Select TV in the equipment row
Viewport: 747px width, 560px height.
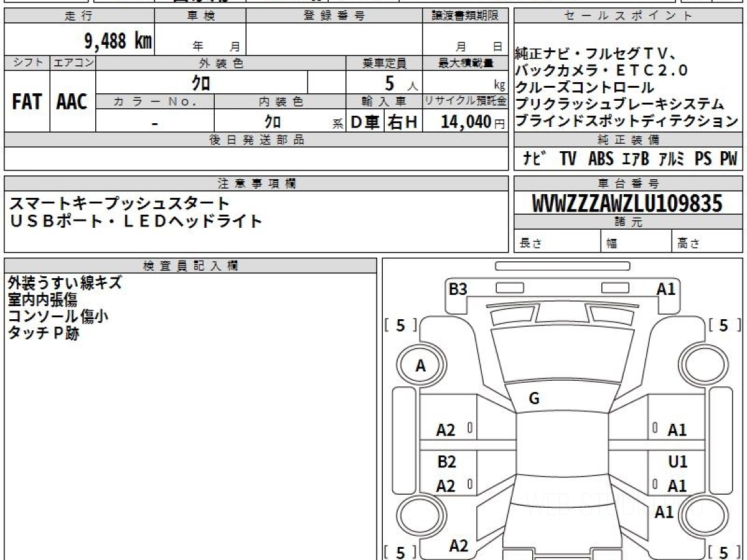coord(568,159)
